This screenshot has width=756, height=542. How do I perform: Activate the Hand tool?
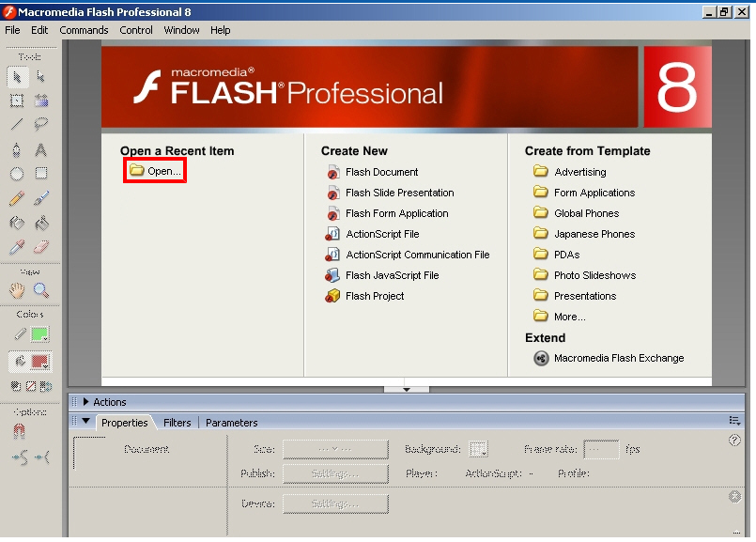click(17, 290)
